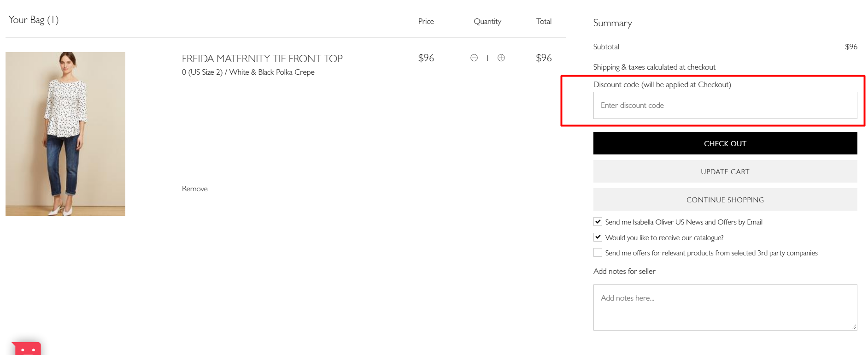This screenshot has height=355, width=868.
Task: Select CONTINUE SHOPPING
Action: [x=725, y=200]
